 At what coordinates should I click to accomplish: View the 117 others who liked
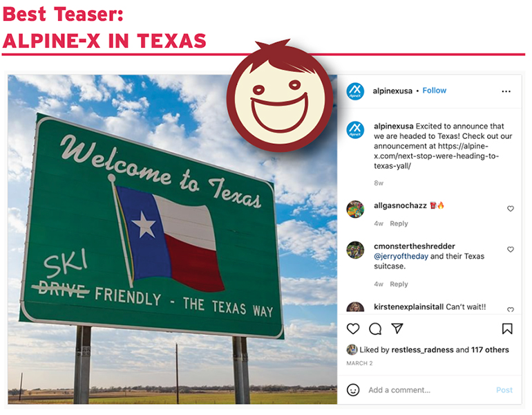pos(490,350)
